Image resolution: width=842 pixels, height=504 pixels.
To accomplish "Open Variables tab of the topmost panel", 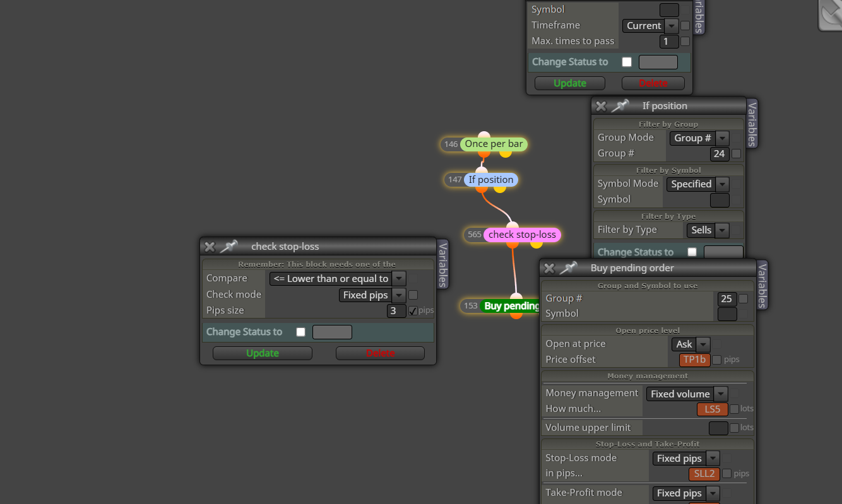I will click(699, 16).
